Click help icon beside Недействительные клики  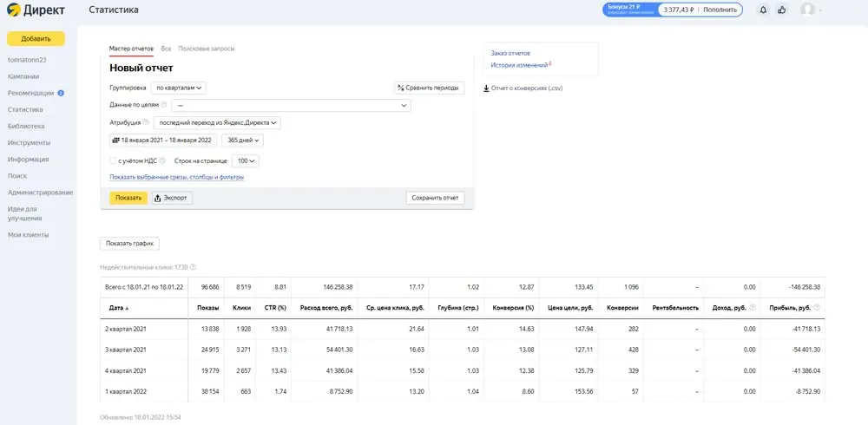194,267
